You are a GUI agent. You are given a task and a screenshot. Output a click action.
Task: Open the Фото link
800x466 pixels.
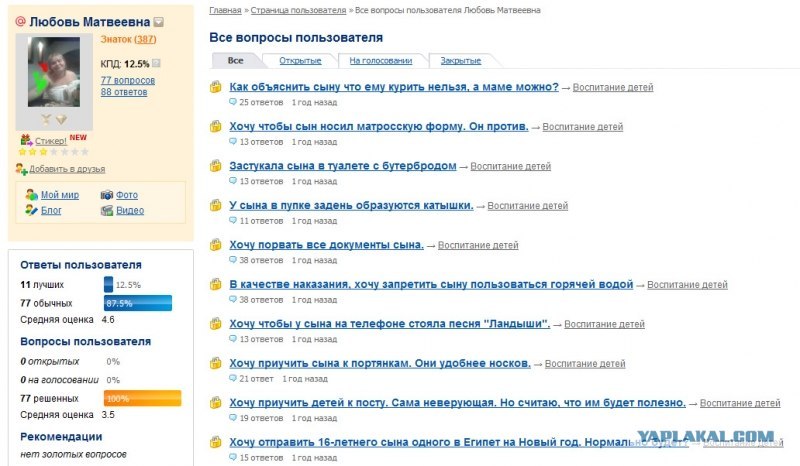[127, 194]
